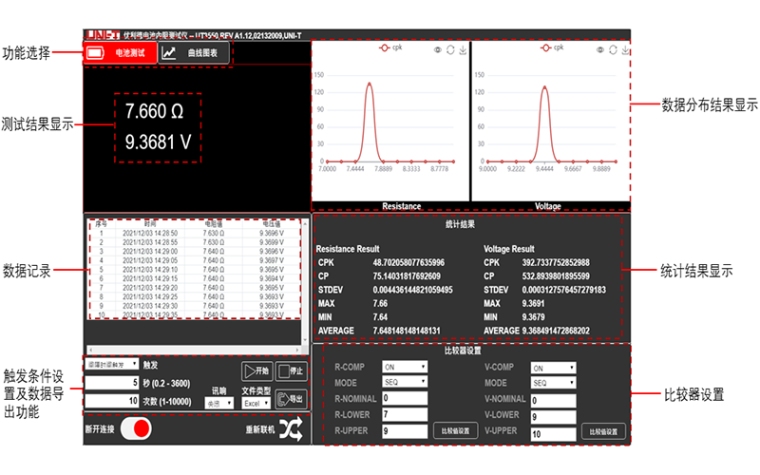
Task: Open the 讯响 beeper dropdown
Action: [x=219, y=403]
